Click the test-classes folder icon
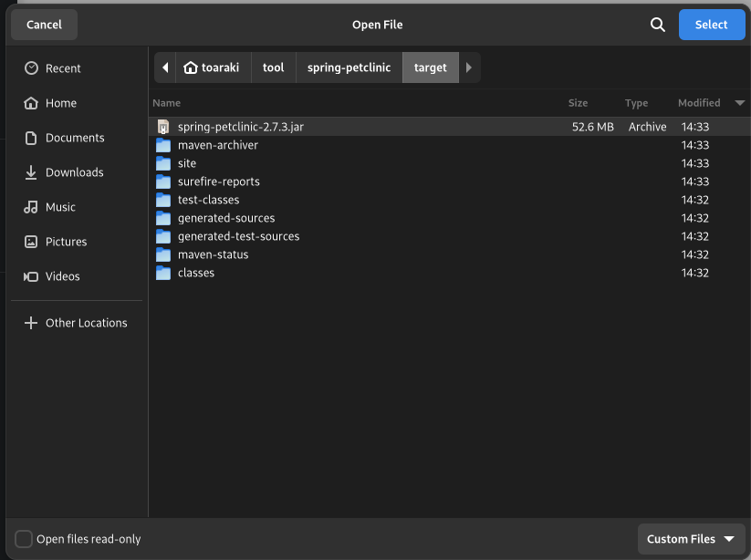The width and height of the screenshot is (751, 560). point(163,200)
